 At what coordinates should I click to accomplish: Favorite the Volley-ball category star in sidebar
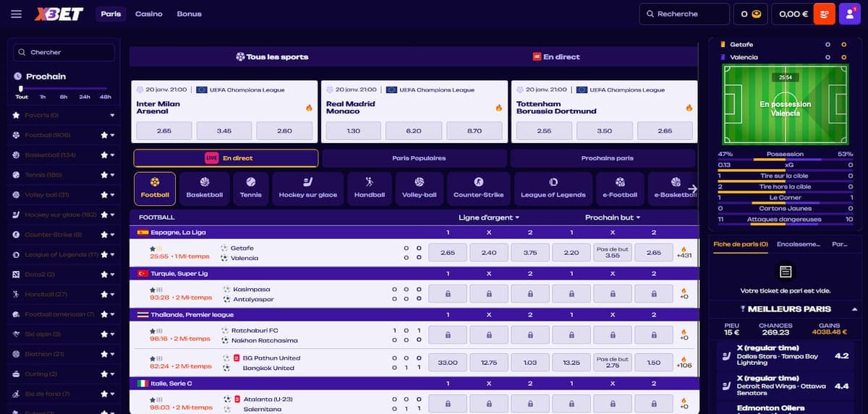[104, 194]
